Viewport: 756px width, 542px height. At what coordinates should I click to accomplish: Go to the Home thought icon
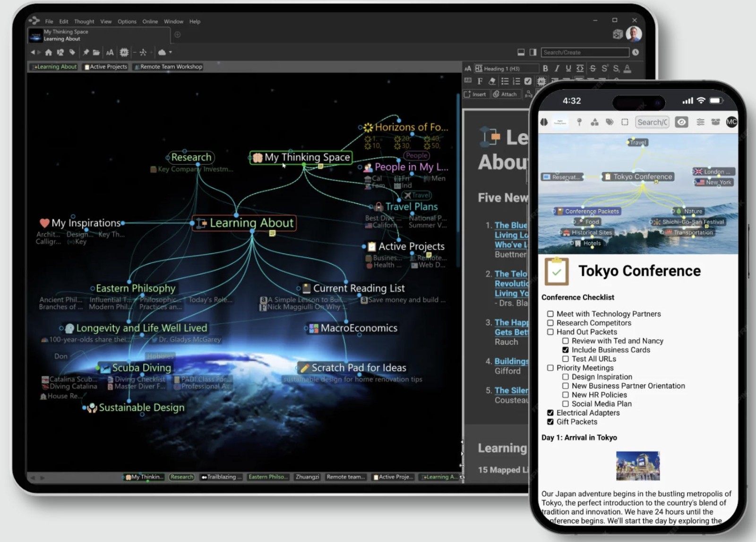pos(49,52)
